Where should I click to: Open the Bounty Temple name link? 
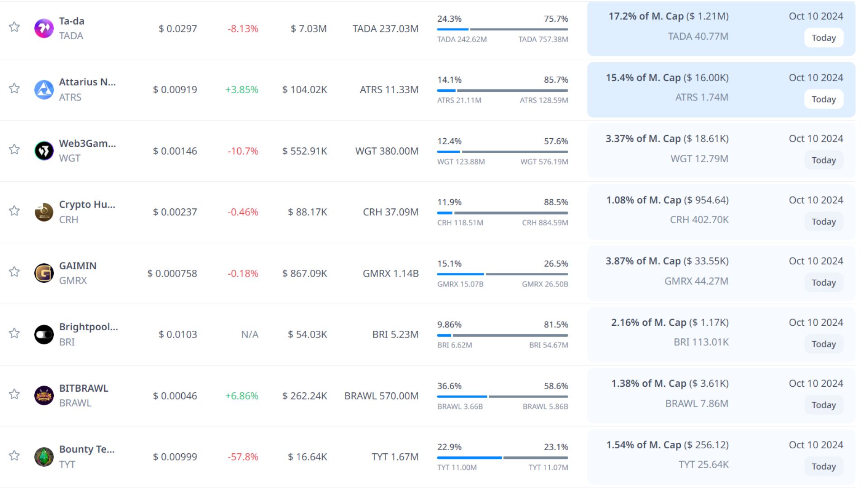(86, 449)
